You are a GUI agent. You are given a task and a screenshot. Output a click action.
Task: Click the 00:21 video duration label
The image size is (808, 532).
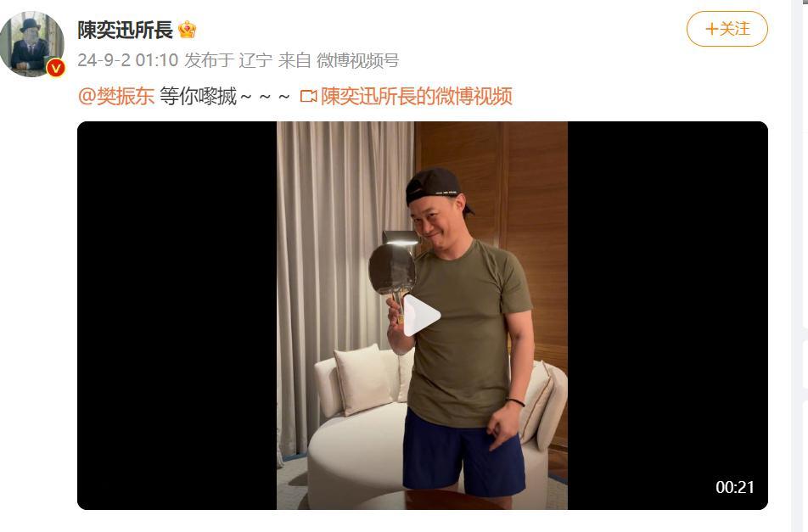click(735, 487)
